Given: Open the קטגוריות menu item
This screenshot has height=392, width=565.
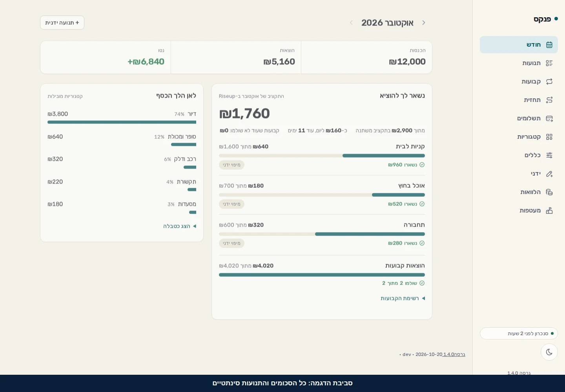Looking at the screenshot, I should coord(519,137).
